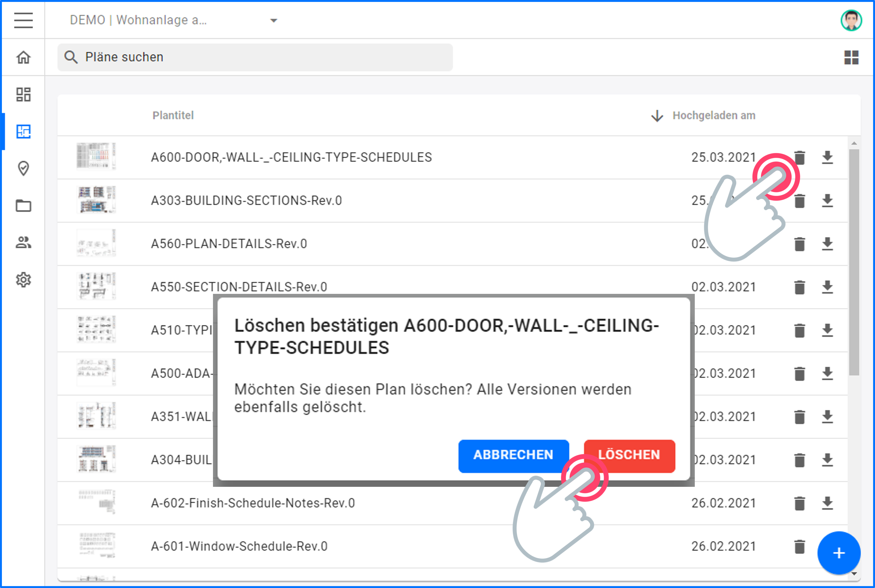Toggle sort arrow by Hochgeladen am

[657, 116]
